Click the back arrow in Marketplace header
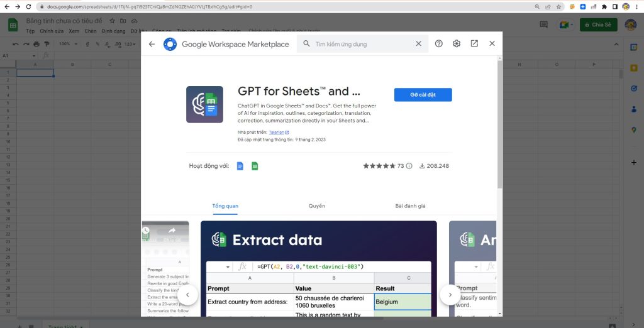The width and height of the screenshot is (644, 328). click(152, 44)
